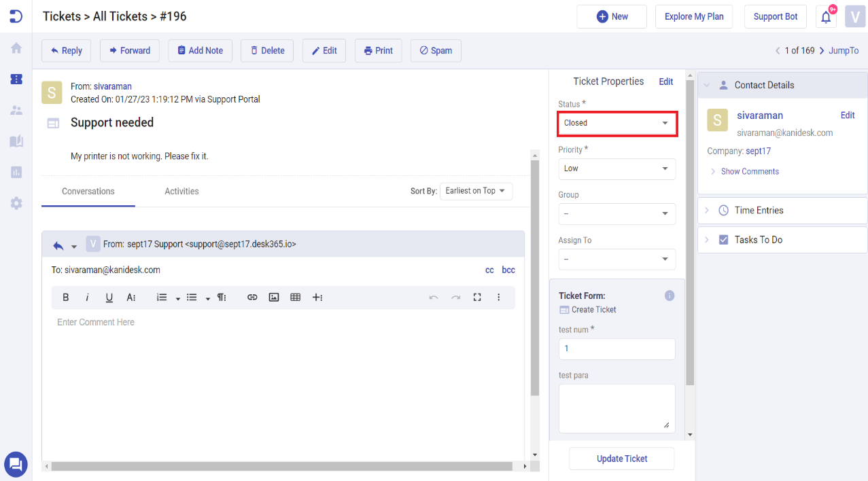Change Priority using its dropdown
The height and width of the screenshot is (481, 868).
click(x=616, y=168)
